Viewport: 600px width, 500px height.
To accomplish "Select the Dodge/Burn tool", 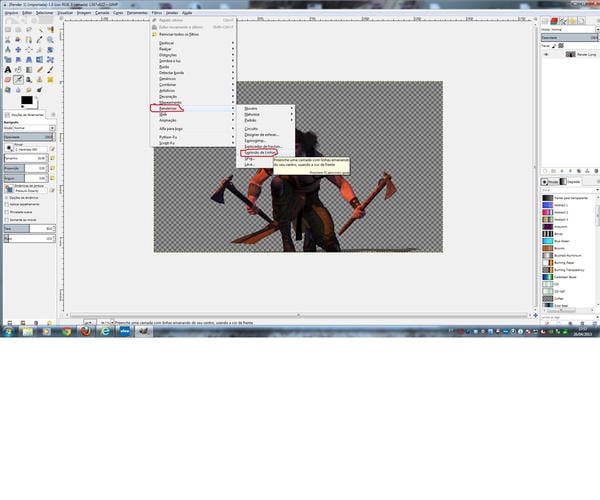I will point(39,90).
